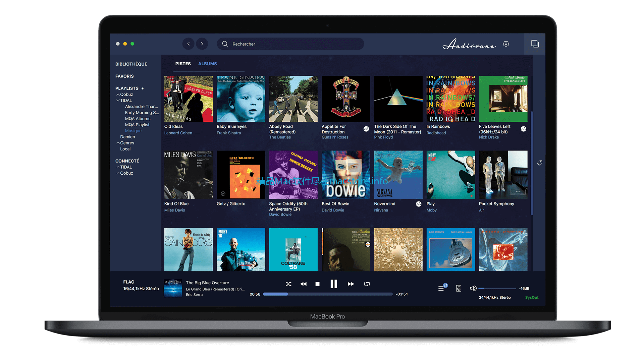This screenshot has width=644, height=362.
Task: Switch to ALBUMS tab view
Action: point(208,64)
